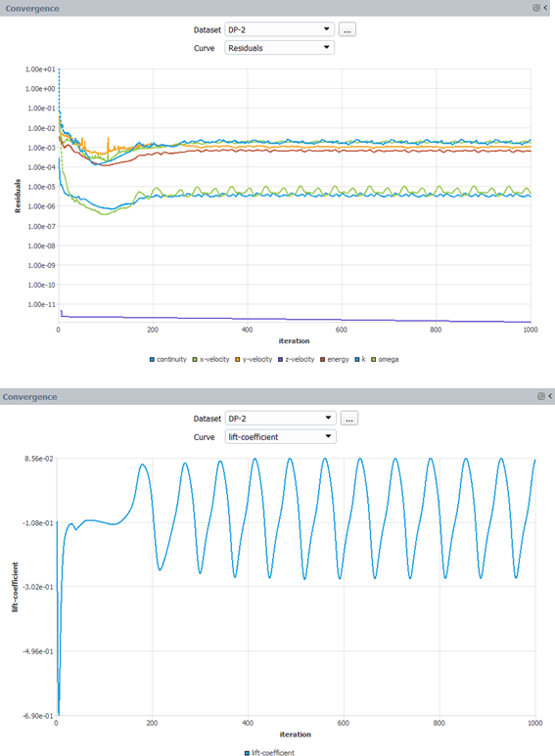This screenshot has height=756, width=555.
Task: Toggle the continuity curve in the legend
Action: (168, 359)
